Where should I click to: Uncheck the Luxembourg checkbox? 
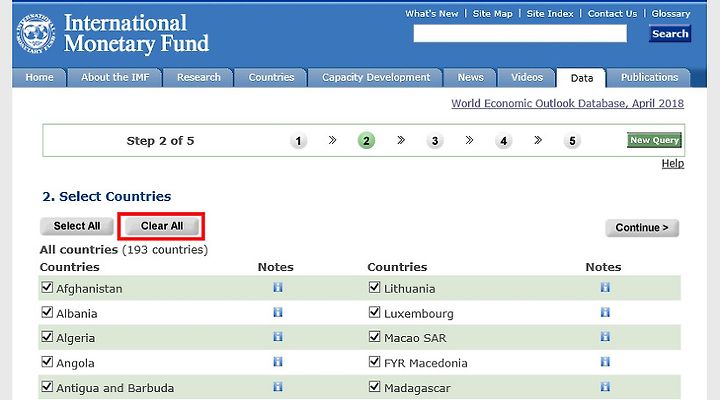[374, 312]
